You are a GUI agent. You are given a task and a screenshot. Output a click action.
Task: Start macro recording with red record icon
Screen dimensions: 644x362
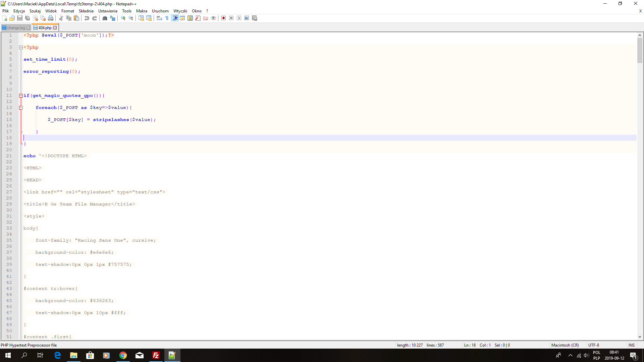(224, 18)
